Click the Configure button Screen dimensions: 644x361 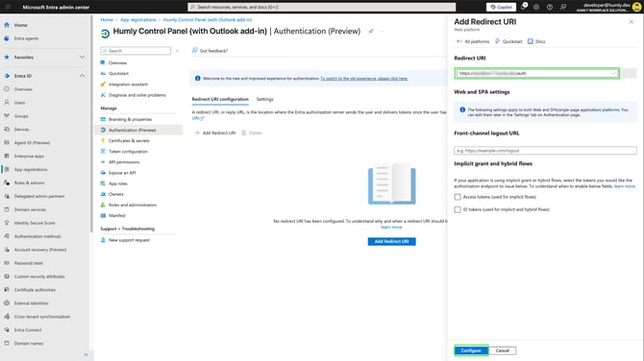pyautogui.click(x=471, y=350)
